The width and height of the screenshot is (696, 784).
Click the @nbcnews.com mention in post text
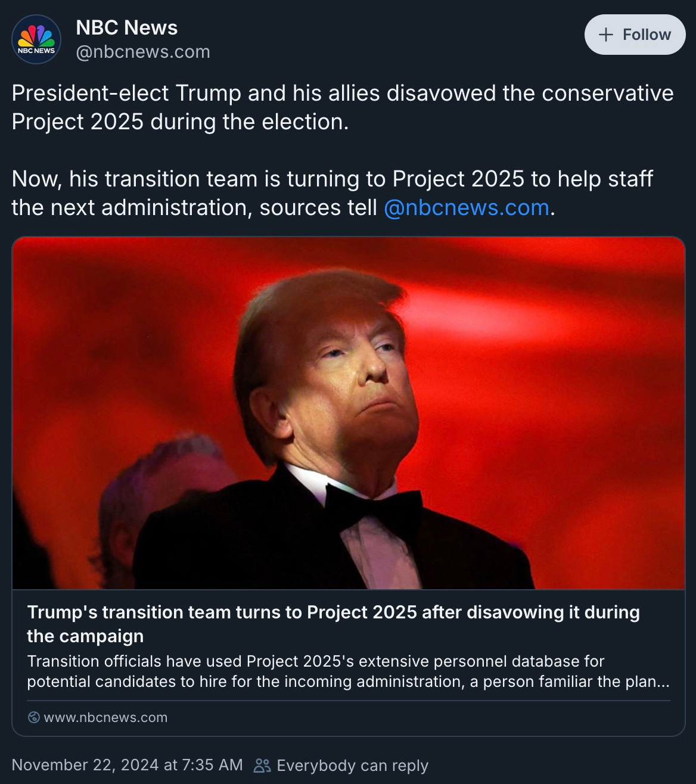pos(467,207)
